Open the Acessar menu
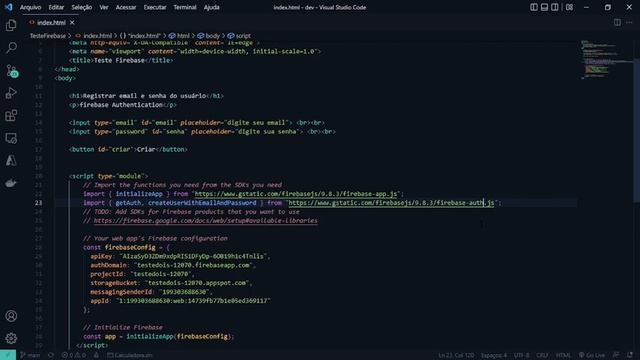Viewport: 640px width, 360px height. pos(126,7)
